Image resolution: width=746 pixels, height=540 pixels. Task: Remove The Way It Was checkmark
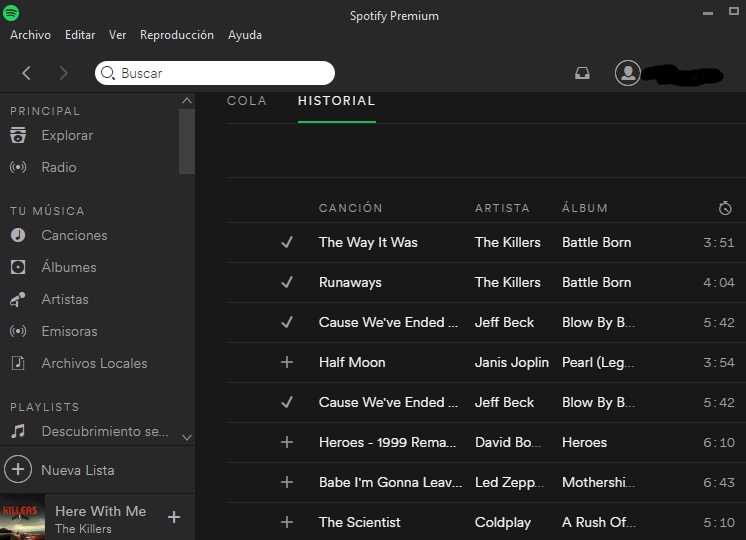287,242
